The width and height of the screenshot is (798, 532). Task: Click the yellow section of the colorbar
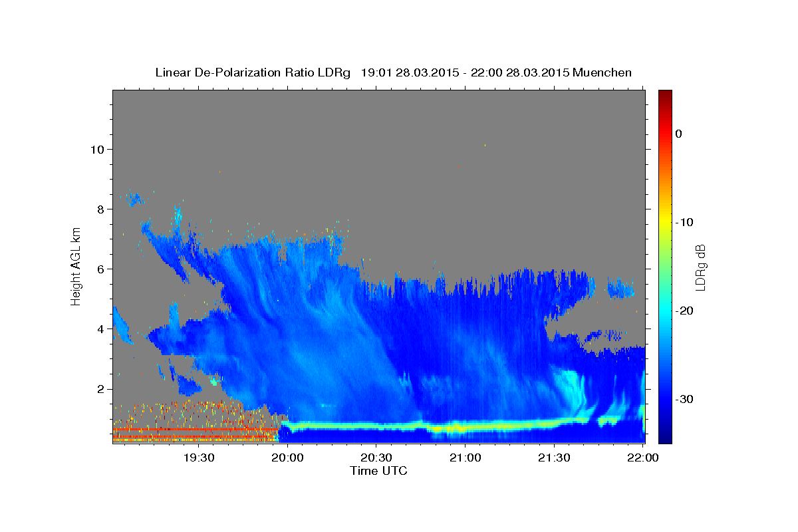[665, 221]
